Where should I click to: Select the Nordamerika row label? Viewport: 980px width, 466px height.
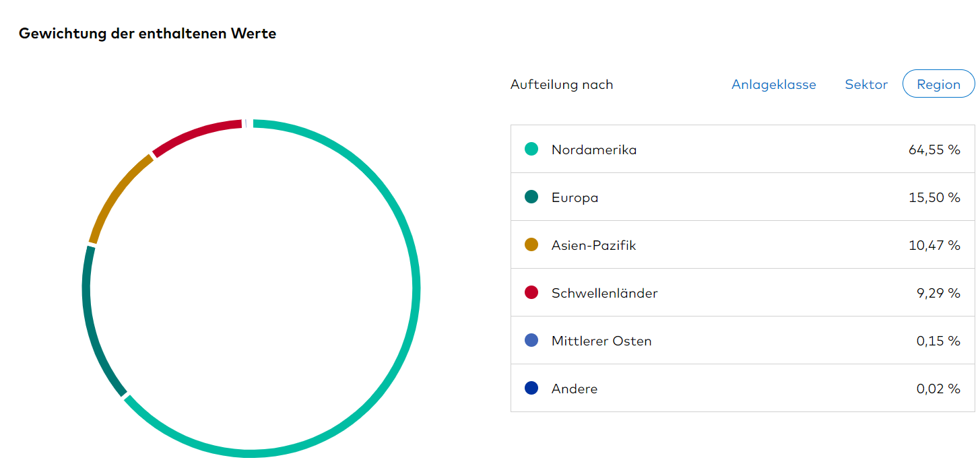[593, 149]
